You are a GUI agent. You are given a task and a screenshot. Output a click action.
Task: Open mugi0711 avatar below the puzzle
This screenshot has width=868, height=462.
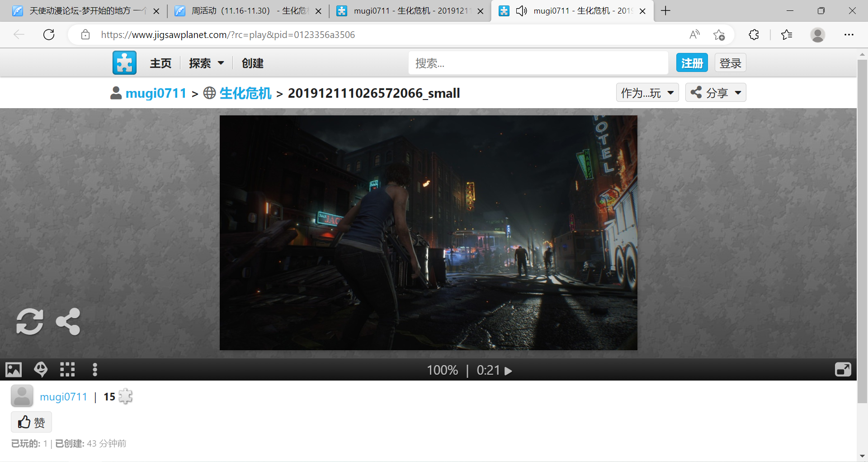coord(22,396)
